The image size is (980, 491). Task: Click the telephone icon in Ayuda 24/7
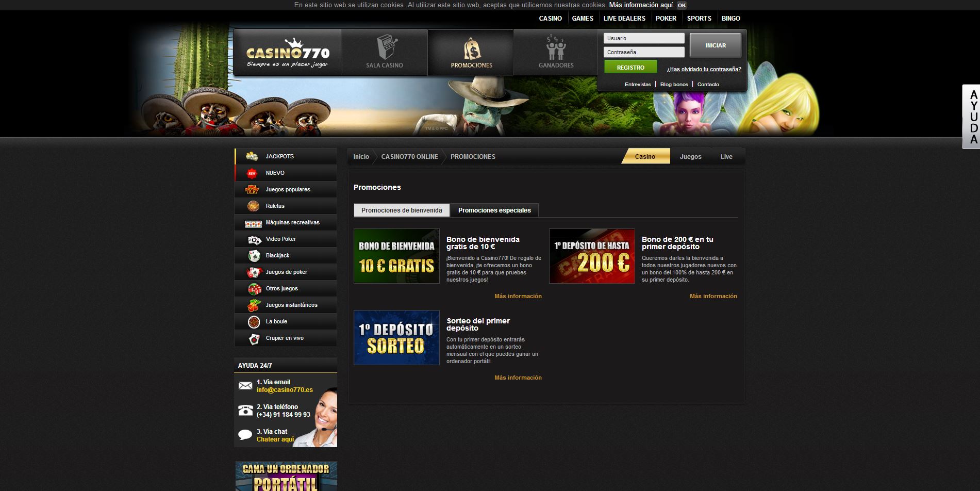pos(245,411)
